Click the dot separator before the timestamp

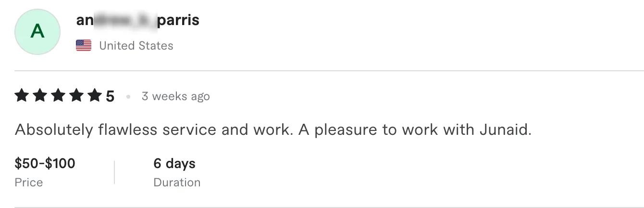(128, 97)
